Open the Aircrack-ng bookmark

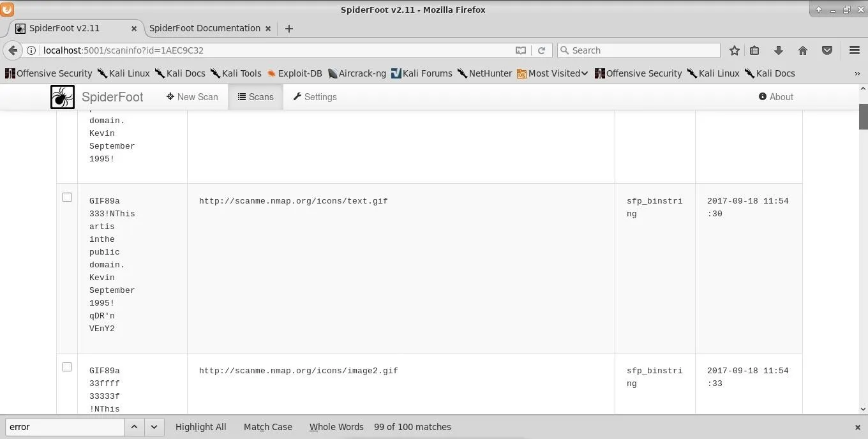357,73
